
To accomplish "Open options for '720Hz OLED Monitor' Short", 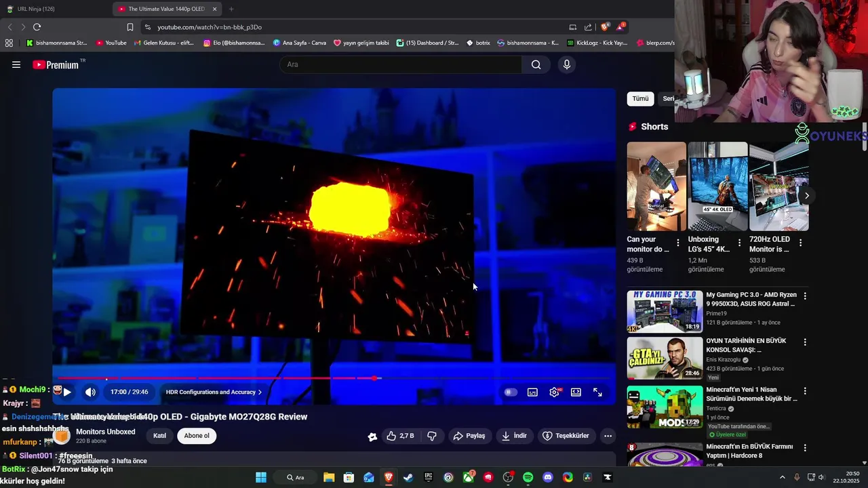I will tap(800, 243).
